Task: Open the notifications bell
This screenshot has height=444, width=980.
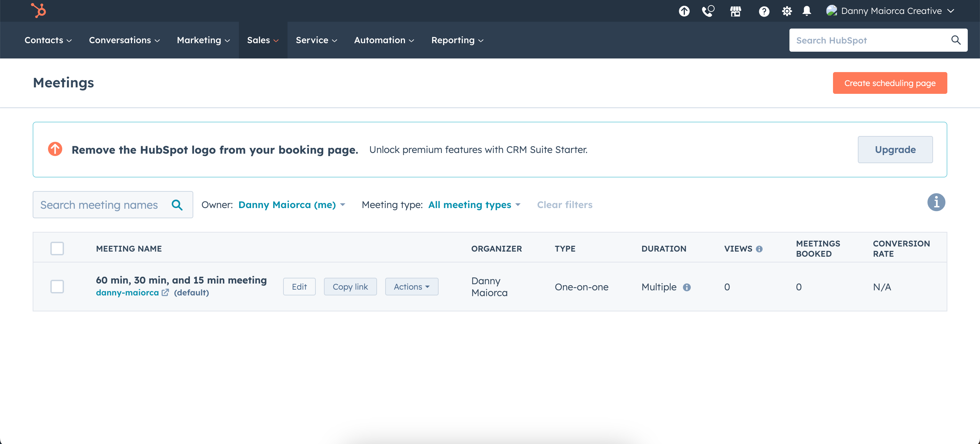Action: 807,11
